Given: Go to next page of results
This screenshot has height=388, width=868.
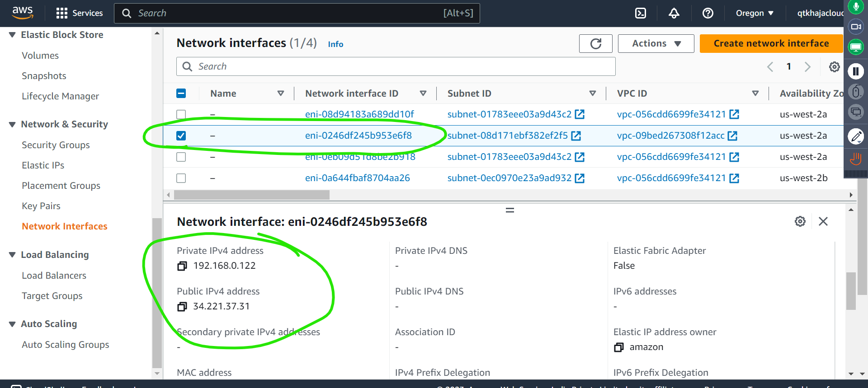Looking at the screenshot, I should 807,67.
